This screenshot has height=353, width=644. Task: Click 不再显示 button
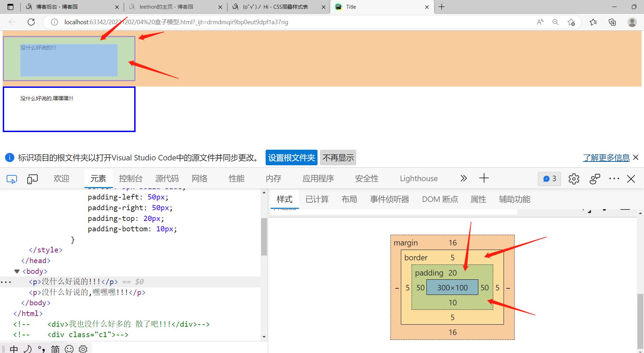(x=338, y=158)
